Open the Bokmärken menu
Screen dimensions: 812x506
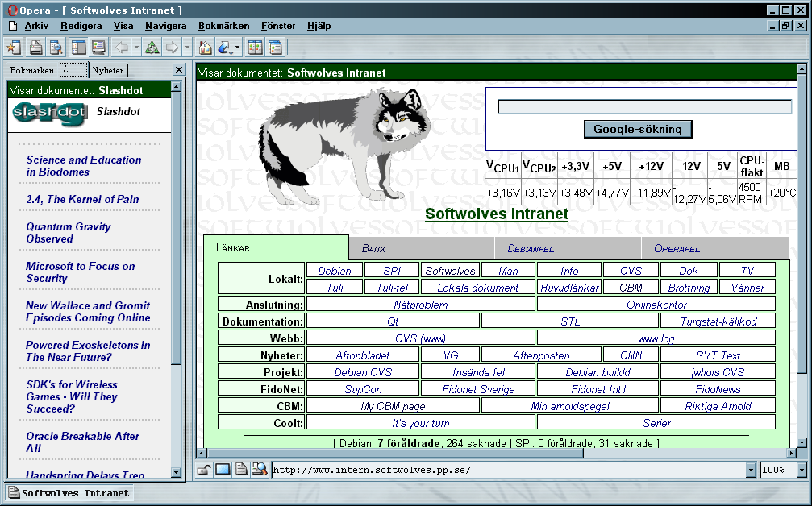[223, 26]
